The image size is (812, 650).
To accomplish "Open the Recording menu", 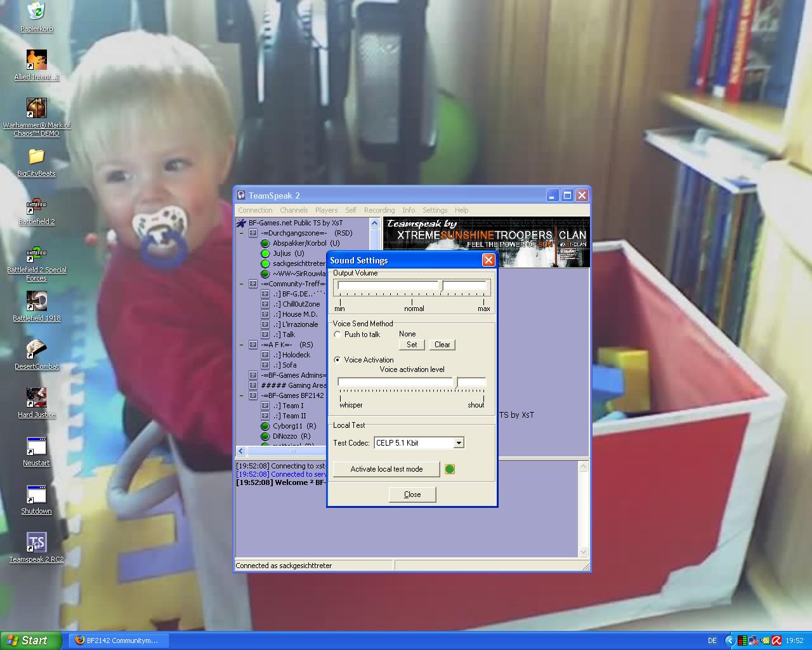I will (379, 210).
